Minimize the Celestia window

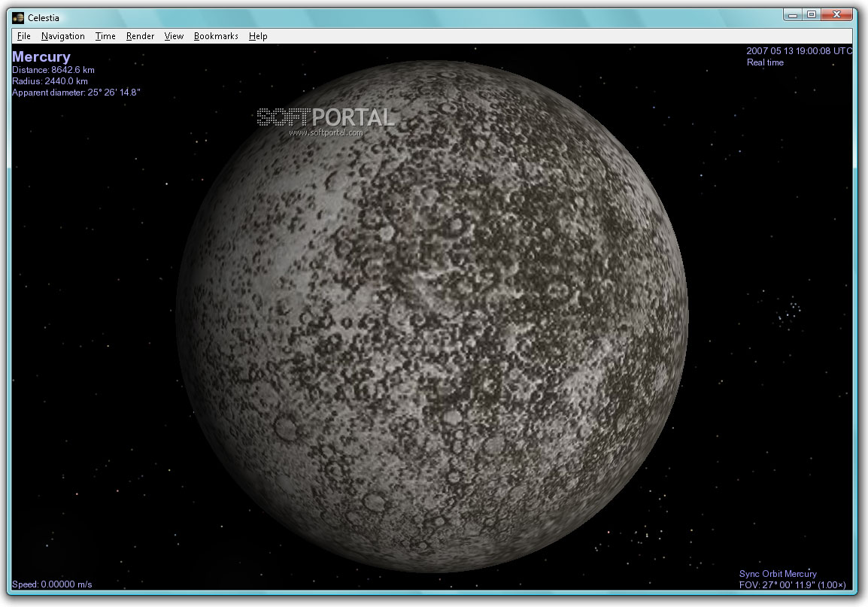[x=793, y=15]
